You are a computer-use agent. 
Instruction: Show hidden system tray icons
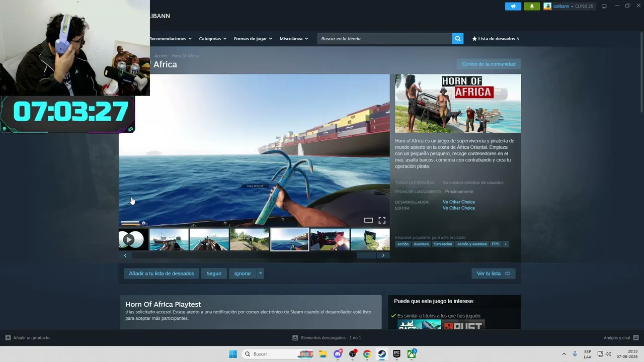pos(564,354)
